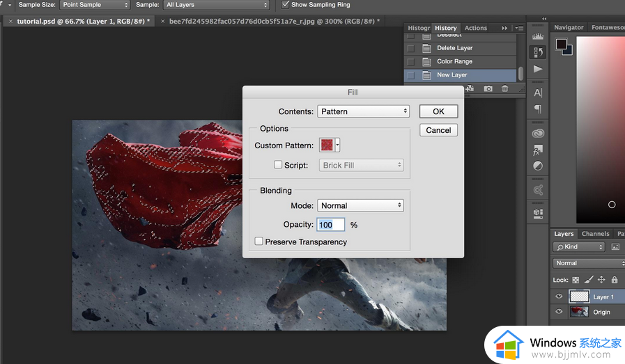Screen dimensions: 625x364
Task: Click the foreground color swatch
Action: click(561, 44)
